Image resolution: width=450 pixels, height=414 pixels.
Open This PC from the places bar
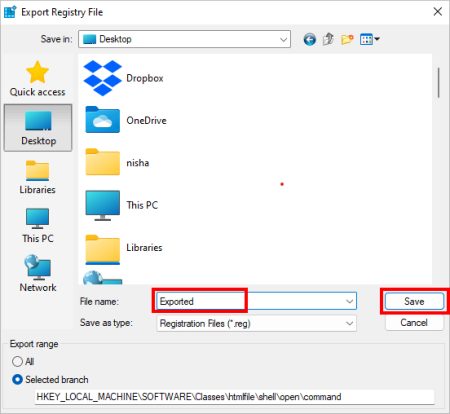click(38, 226)
